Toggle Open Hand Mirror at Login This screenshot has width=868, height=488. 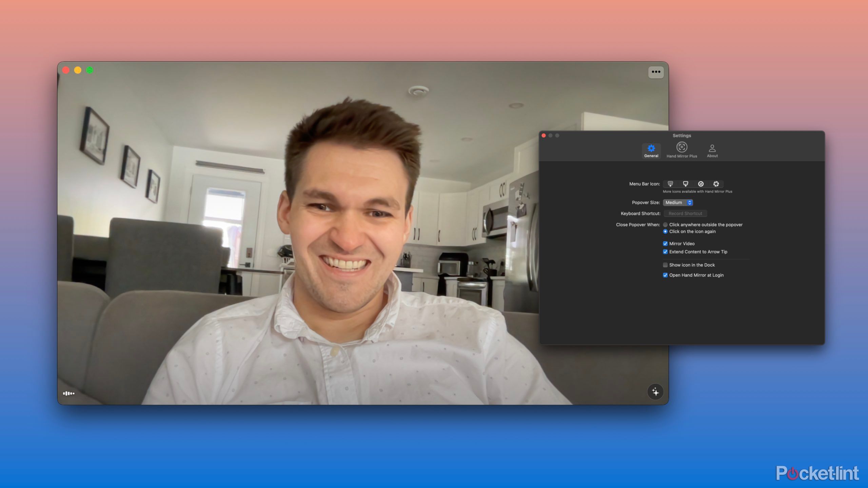[x=665, y=275]
